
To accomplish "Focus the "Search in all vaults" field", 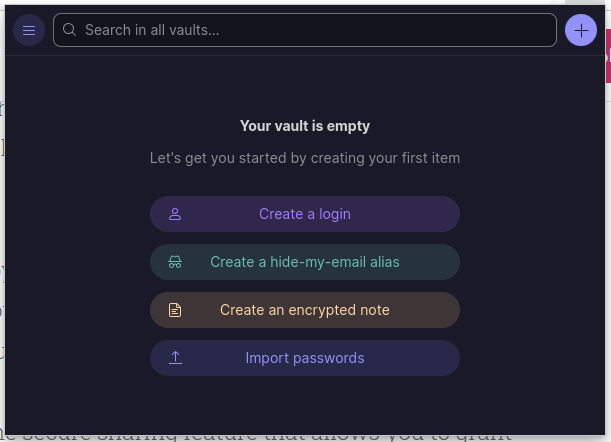I will [x=310, y=30].
